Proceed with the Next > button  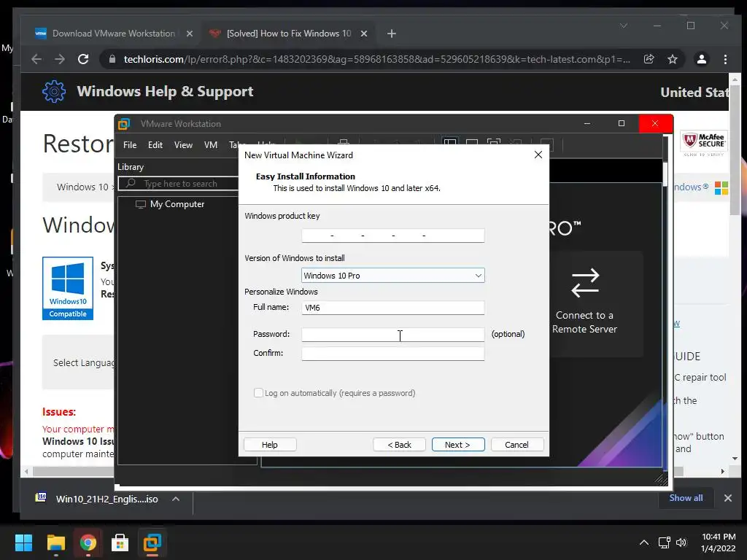pos(458,444)
